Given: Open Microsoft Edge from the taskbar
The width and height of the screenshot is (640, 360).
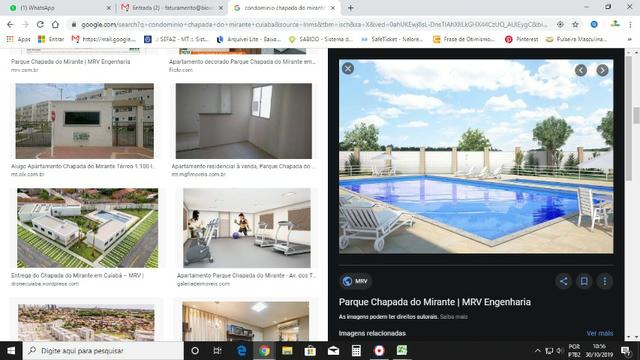Looking at the screenshot, I should 241,351.
